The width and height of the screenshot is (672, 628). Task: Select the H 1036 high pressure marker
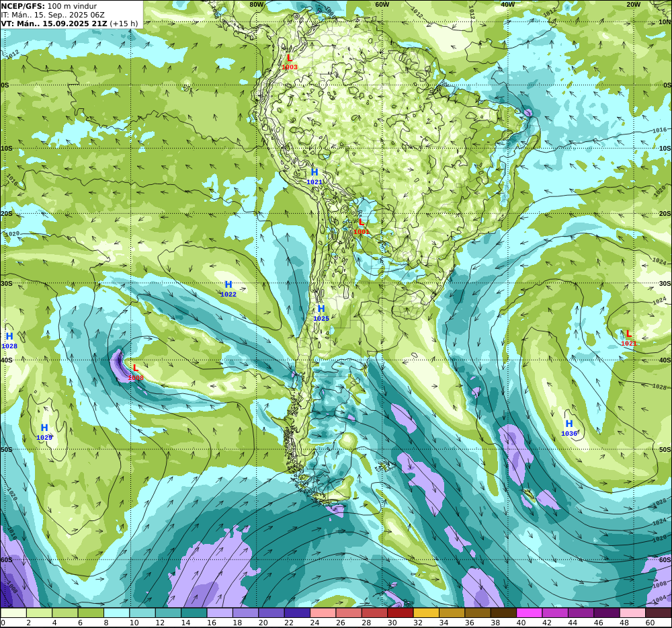569,428
